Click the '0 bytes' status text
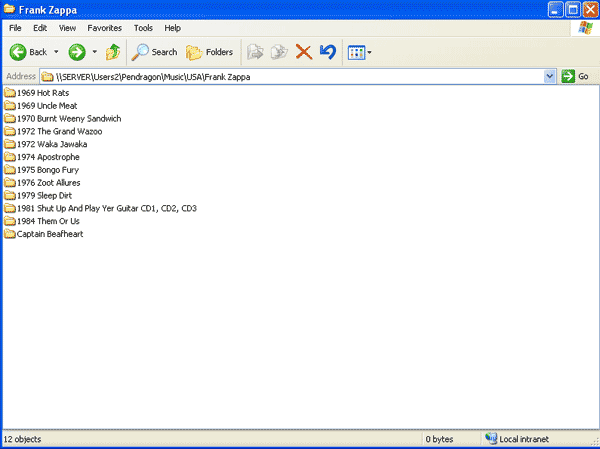This screenshot has width=600, height=449. (x=439, y=439)
